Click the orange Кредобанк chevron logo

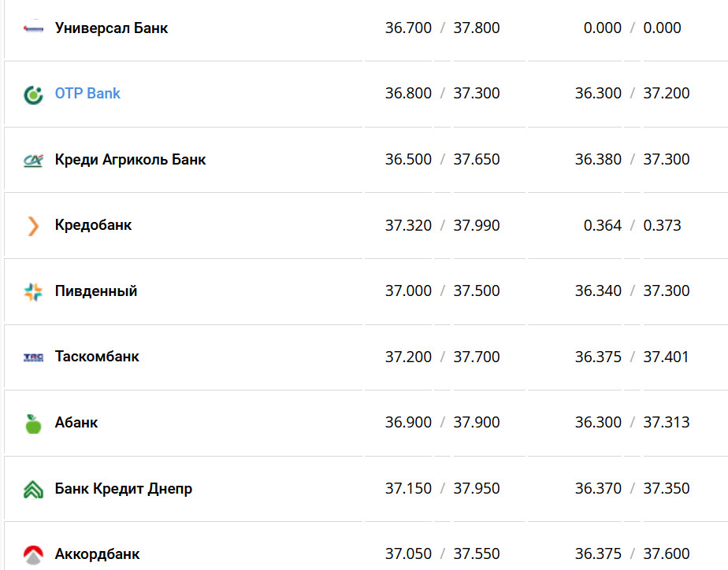pyautogui.click(x=33, y=226)
